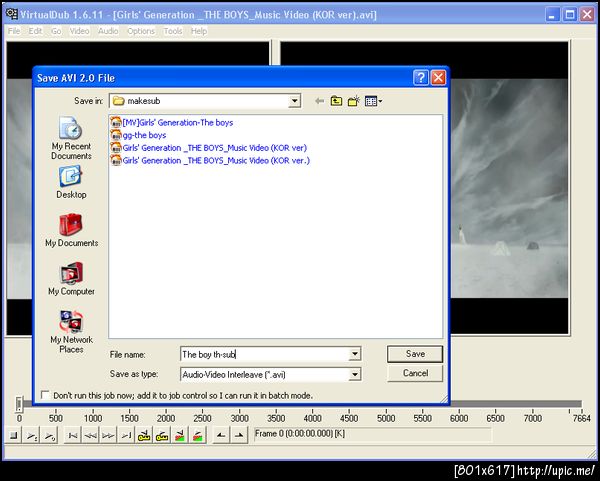Click the Frame 0 position status field

click(372, 434)
